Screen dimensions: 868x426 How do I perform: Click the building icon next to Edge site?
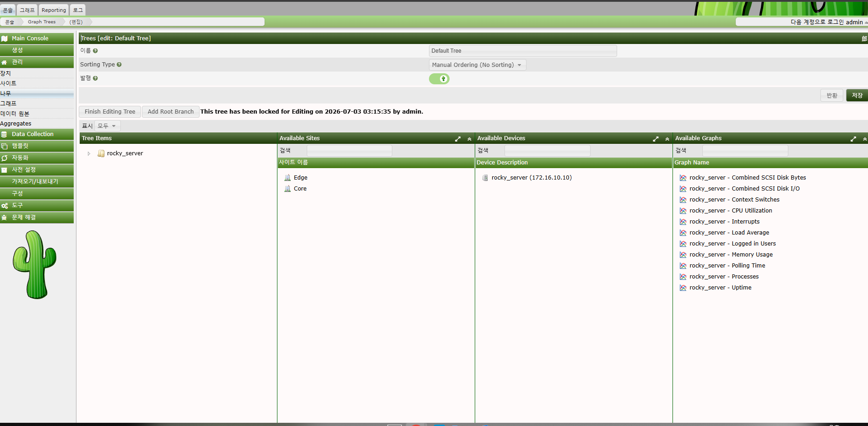click(x=288, y=178)
